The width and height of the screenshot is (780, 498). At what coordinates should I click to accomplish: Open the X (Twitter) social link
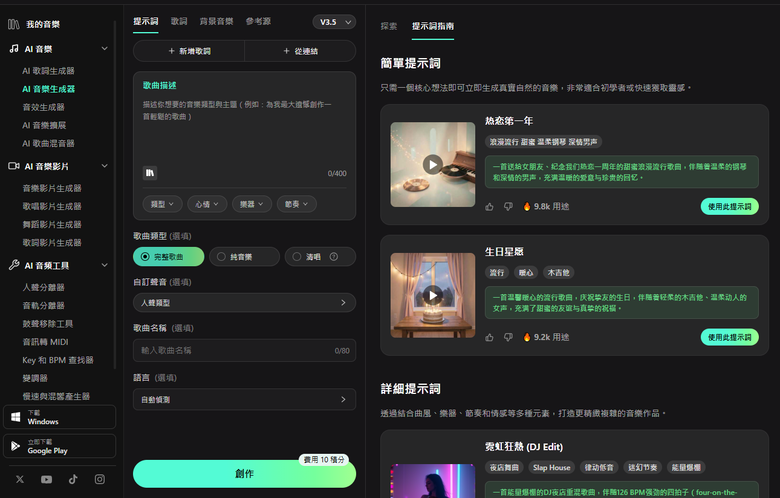pyautogui.click(x=20, y=479)
